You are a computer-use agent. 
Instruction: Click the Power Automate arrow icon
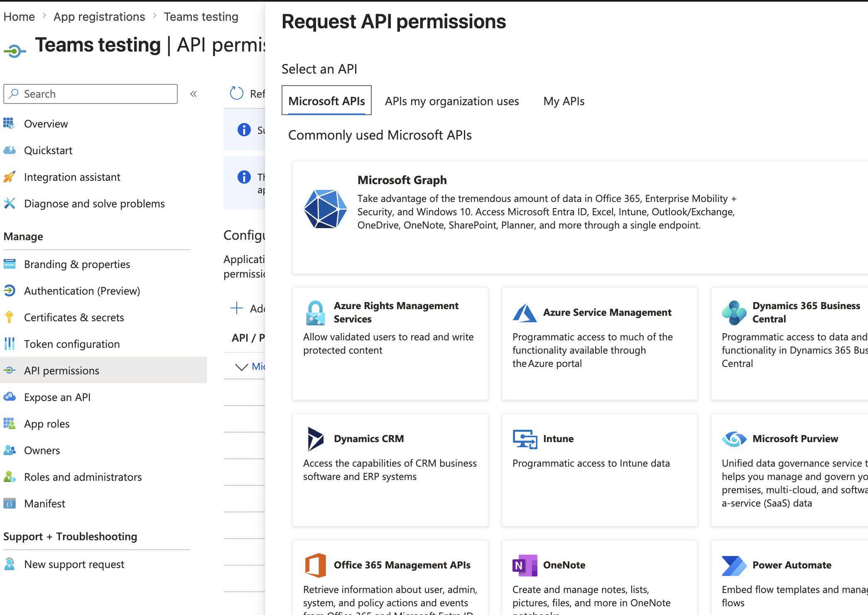734,565
